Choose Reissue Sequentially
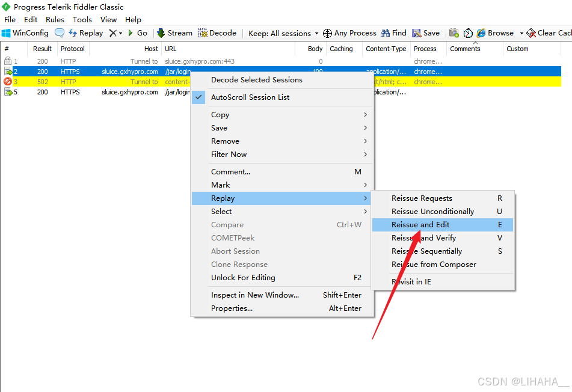This screenshot has height=392, width=572. click(x=443, y=251)
